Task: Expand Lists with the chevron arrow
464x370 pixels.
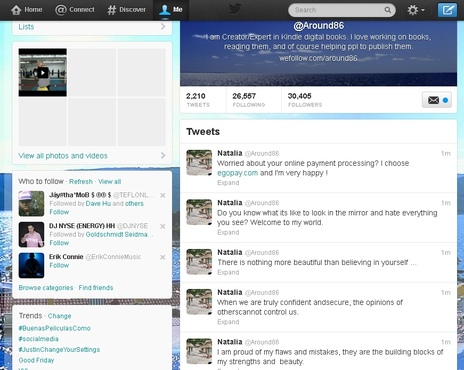Action: 163,26
